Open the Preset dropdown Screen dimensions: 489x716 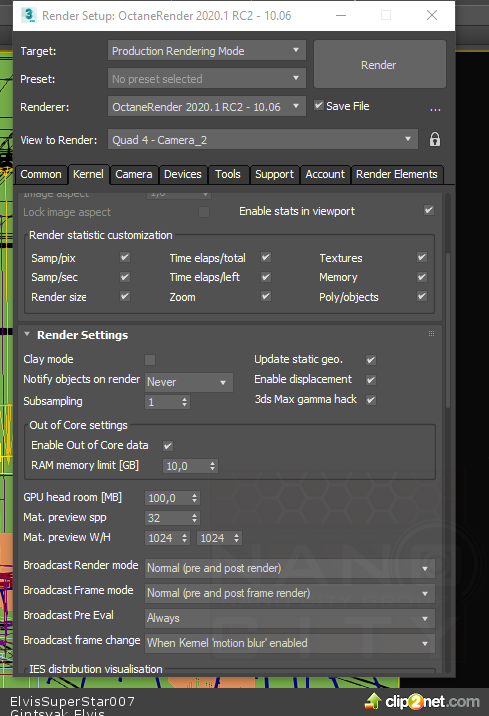pyautogui.click(x=206, y=79)
